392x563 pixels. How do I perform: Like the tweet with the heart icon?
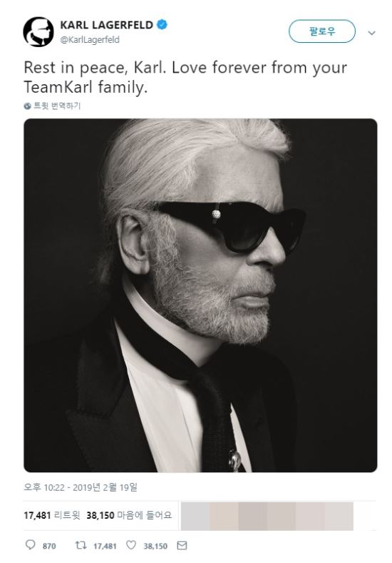[131, 545]
